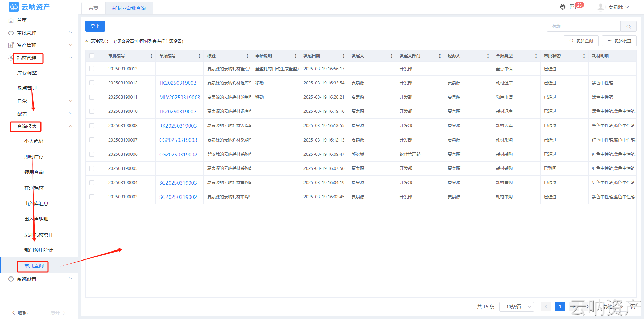Open 审批编号 column options menu

(x=151, y=56)
